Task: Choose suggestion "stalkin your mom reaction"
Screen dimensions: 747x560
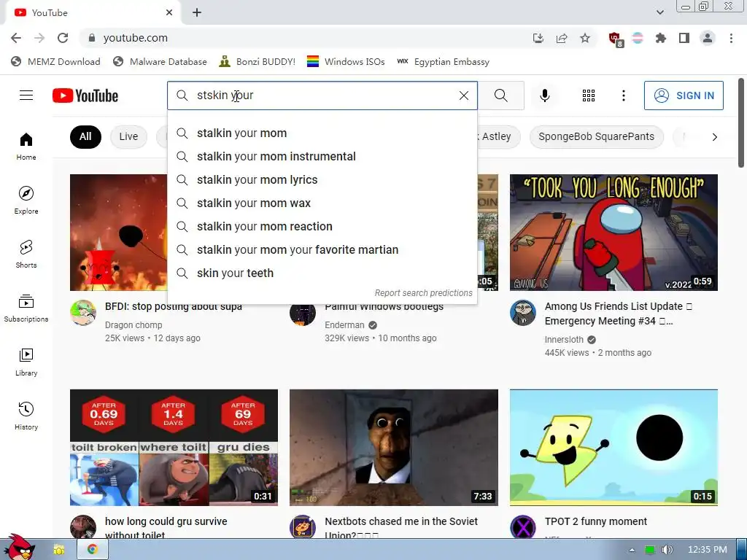Action: coord(322,226)
